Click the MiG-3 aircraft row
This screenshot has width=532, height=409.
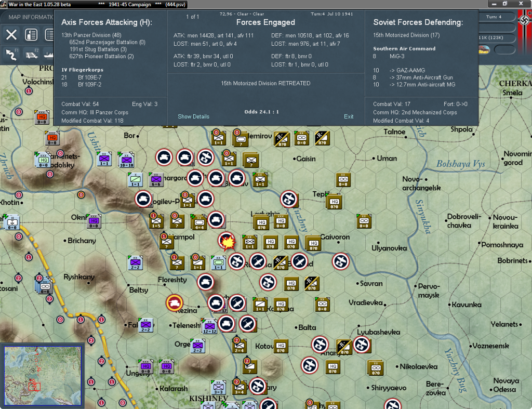(x=389, y=56)
